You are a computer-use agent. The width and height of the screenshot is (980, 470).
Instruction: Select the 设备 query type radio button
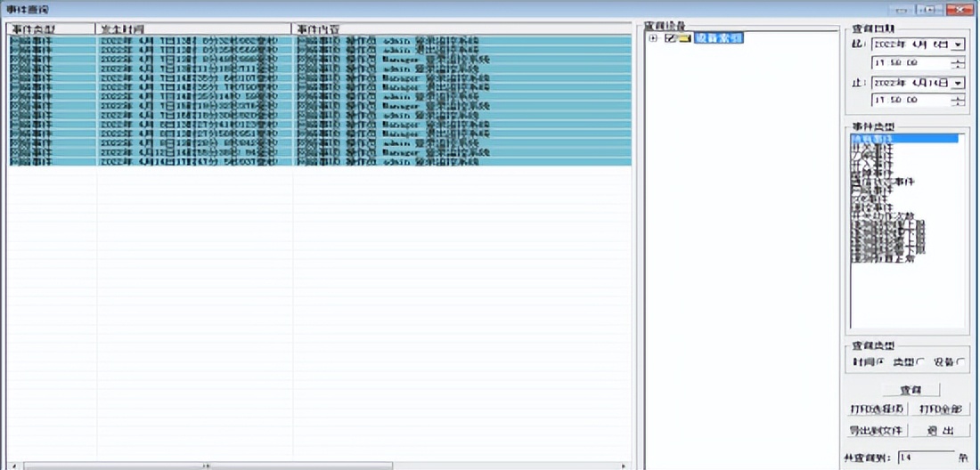960,362
